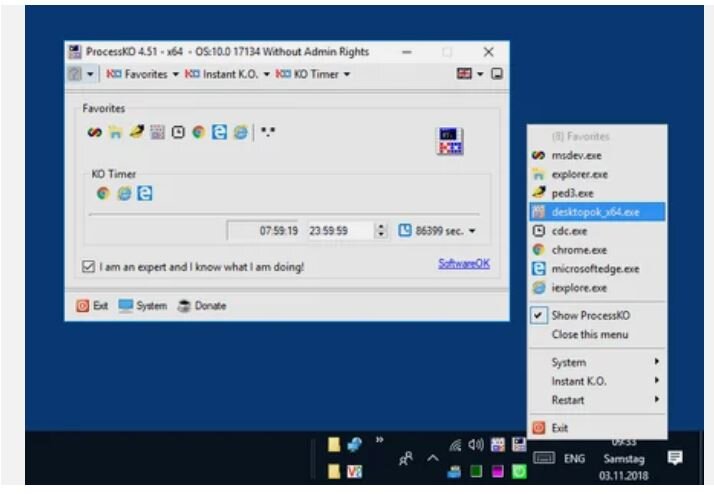Click the Python icon in the taskbar

(x=355, y=444)
